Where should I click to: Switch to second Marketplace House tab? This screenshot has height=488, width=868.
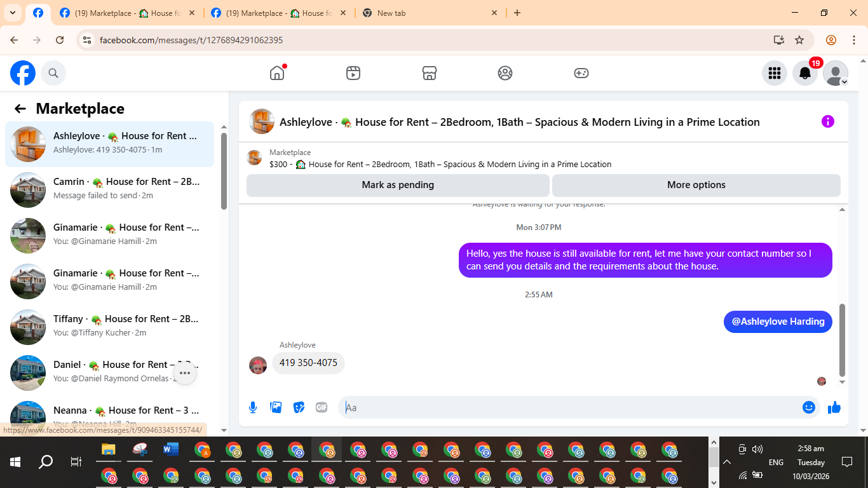127,13
